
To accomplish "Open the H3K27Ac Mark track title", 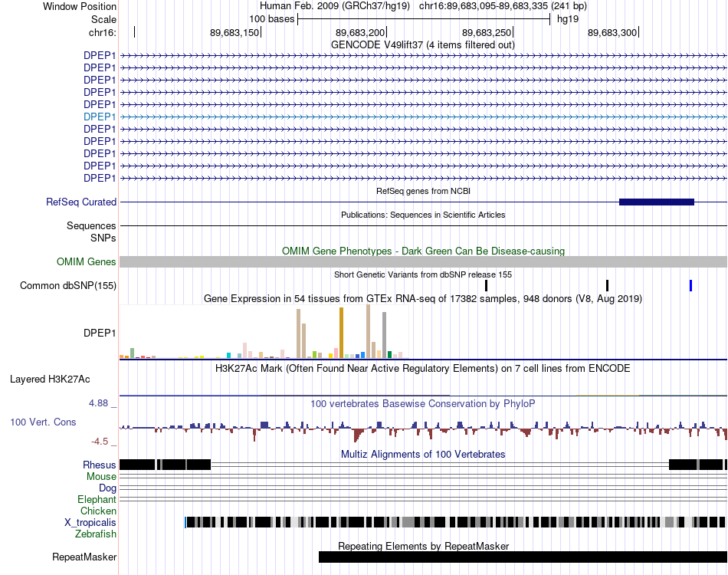I will (423, 369).
